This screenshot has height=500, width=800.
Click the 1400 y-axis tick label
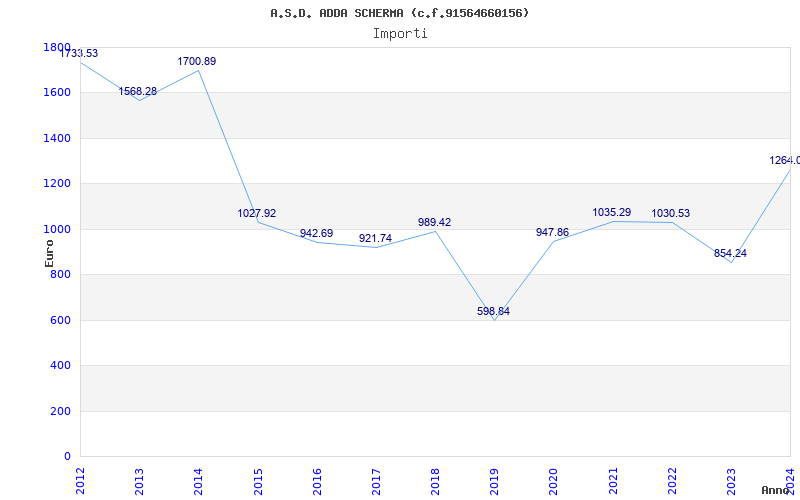coord(57,138)
